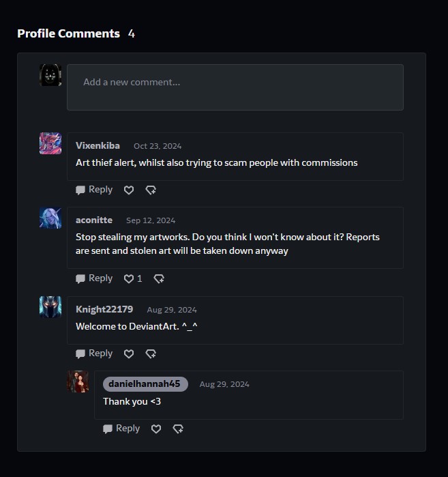Viewport: 448px width, 477px height.
Task: Open aconitte's profile via username
Action: pos(94,220)
